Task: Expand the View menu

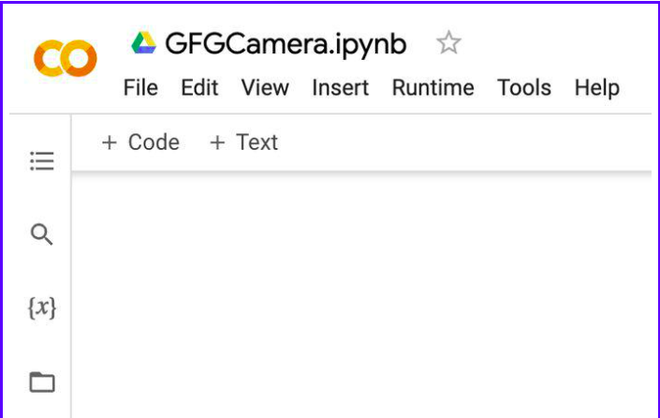Action: point(265,88)
